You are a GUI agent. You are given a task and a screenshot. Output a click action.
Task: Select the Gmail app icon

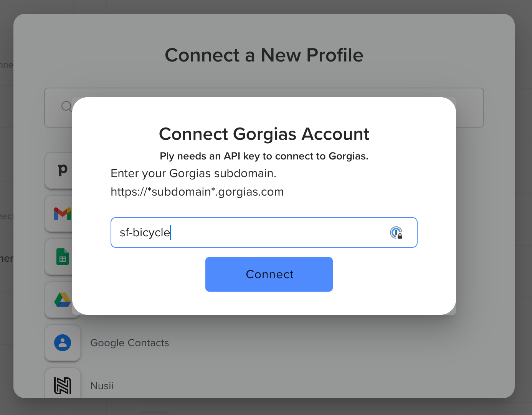63,214
